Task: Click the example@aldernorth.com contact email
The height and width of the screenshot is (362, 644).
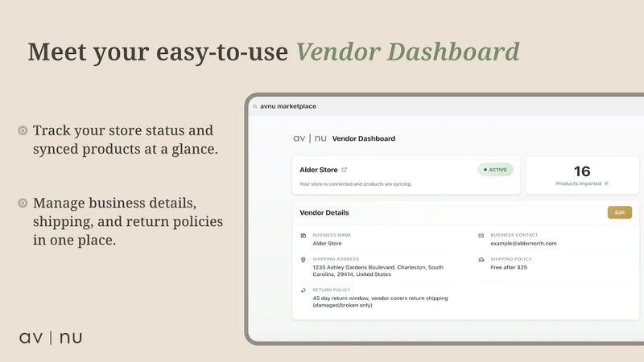Action: pos(523,244)
